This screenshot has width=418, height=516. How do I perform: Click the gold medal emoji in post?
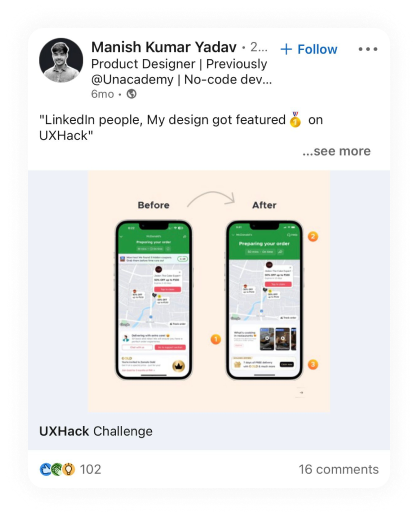pos(295,119)
